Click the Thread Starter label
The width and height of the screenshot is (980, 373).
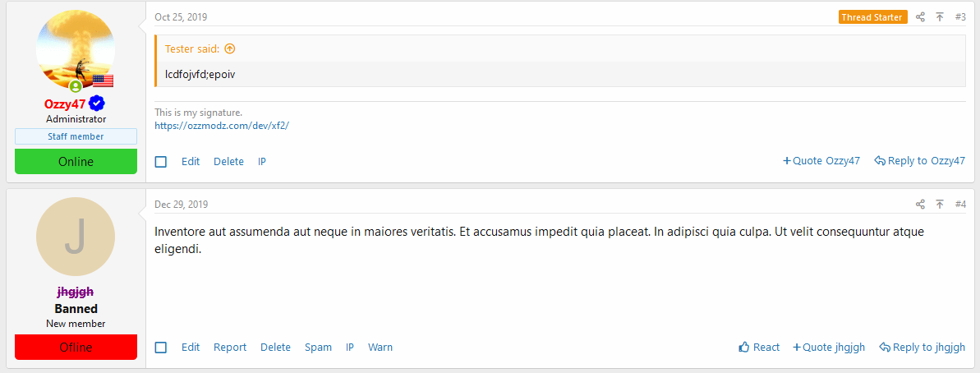(872, 17)
